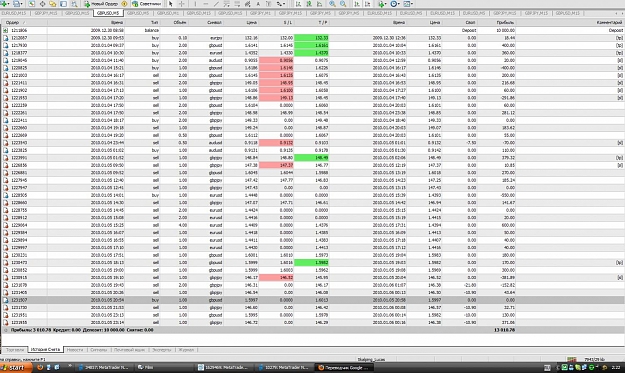Pick the trendline drawing tool
Screen dimensions: 625x373
click(x=216, y=4)
